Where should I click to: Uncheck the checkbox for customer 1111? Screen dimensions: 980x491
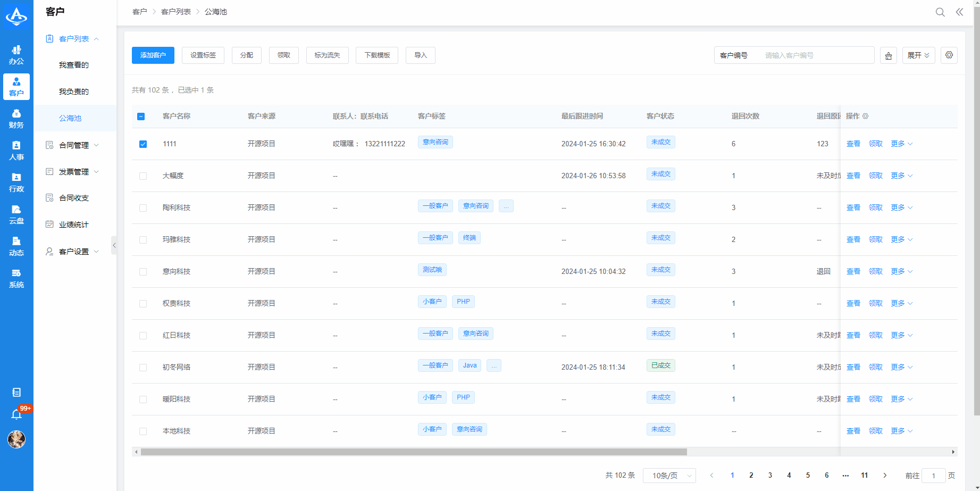(x=143, y=144)
